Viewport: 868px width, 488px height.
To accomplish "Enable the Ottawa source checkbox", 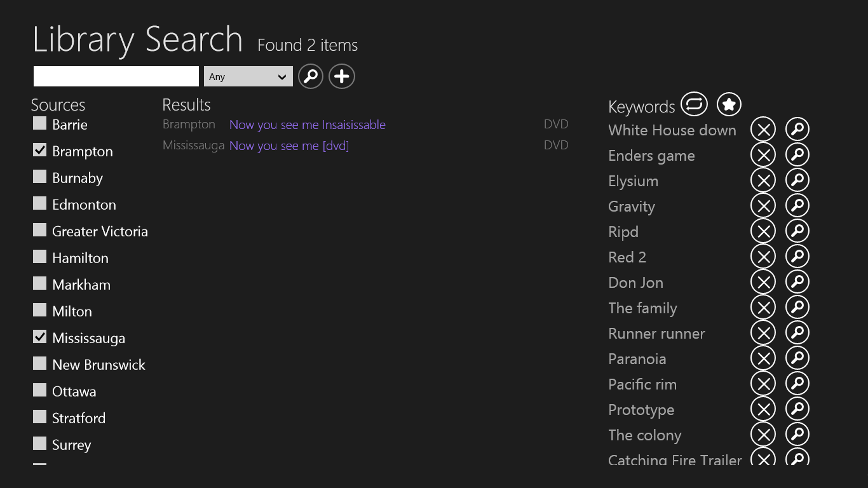I will [40, 390].
